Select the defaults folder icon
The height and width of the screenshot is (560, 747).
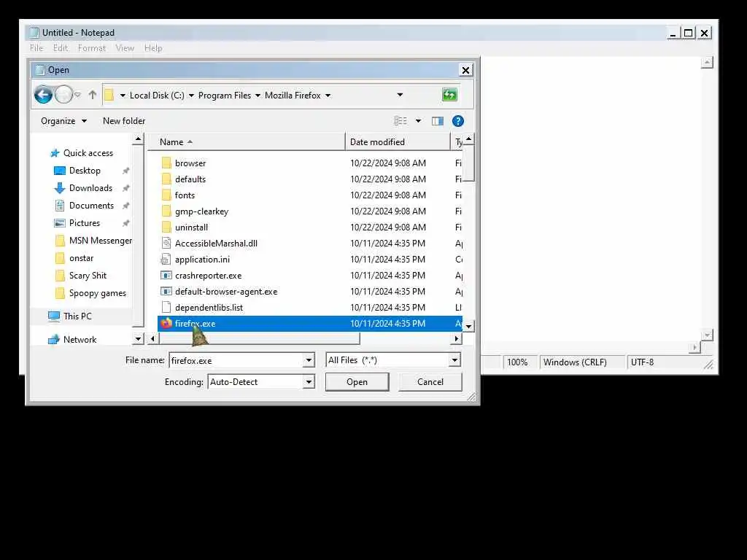[x=166, y=179]
